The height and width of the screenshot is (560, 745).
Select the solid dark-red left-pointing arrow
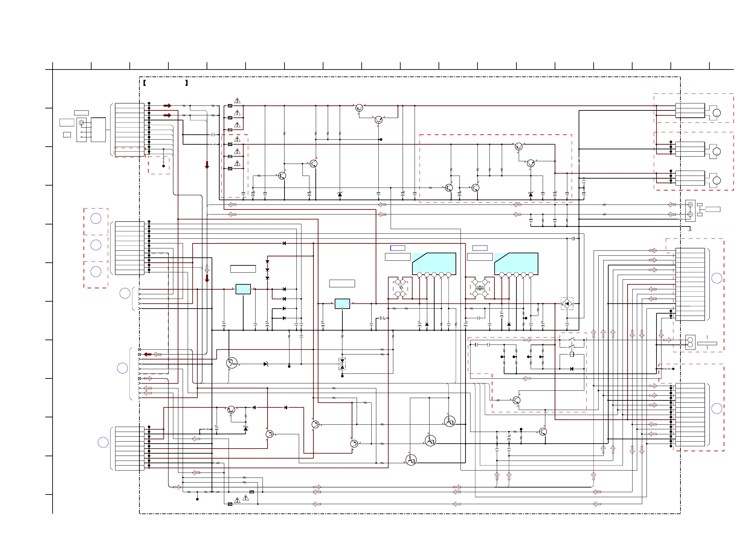(x=148, y=354)
